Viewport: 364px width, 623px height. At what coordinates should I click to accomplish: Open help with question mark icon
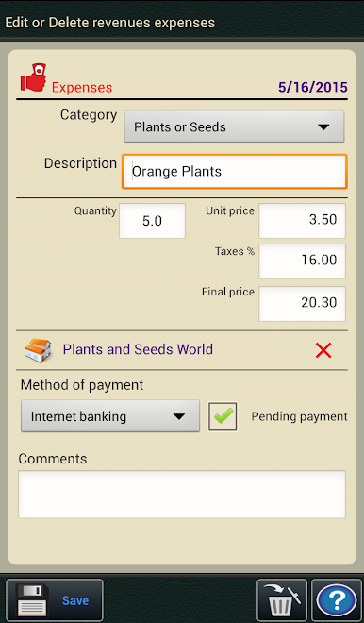337,599
